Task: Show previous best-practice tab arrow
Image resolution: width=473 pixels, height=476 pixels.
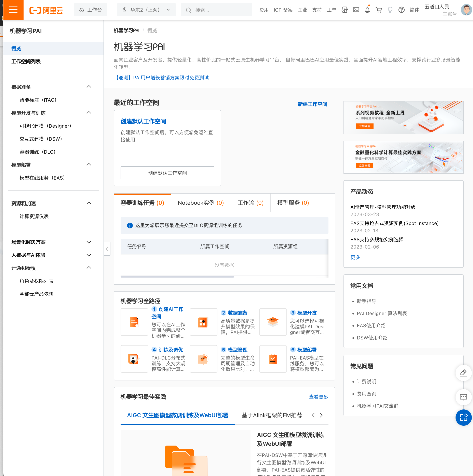Action: point(313,415)
